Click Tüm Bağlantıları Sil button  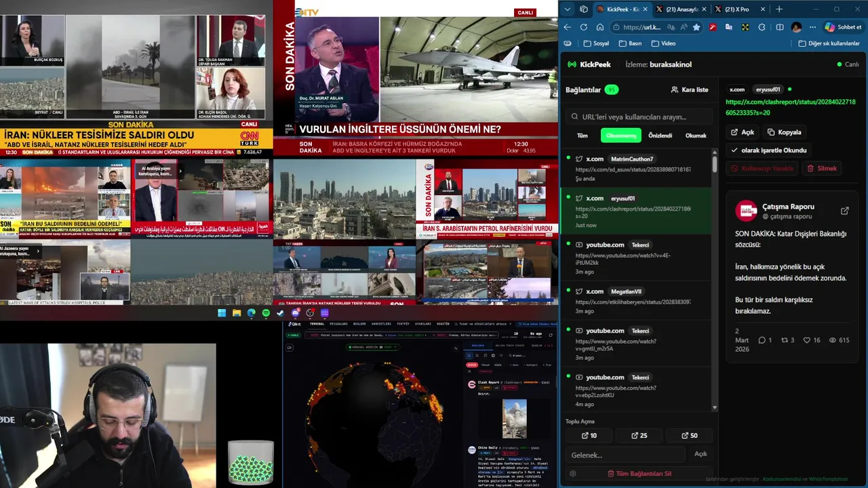point(639,474)
